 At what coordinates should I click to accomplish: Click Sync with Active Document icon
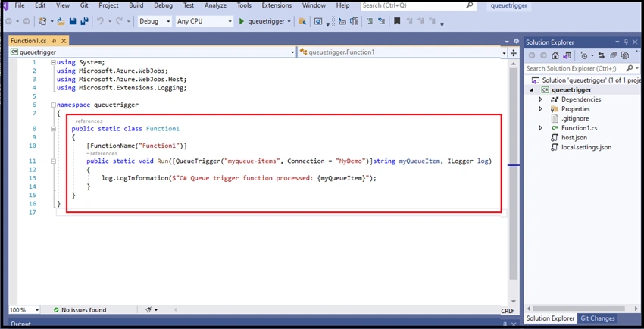tap(602, 55)
